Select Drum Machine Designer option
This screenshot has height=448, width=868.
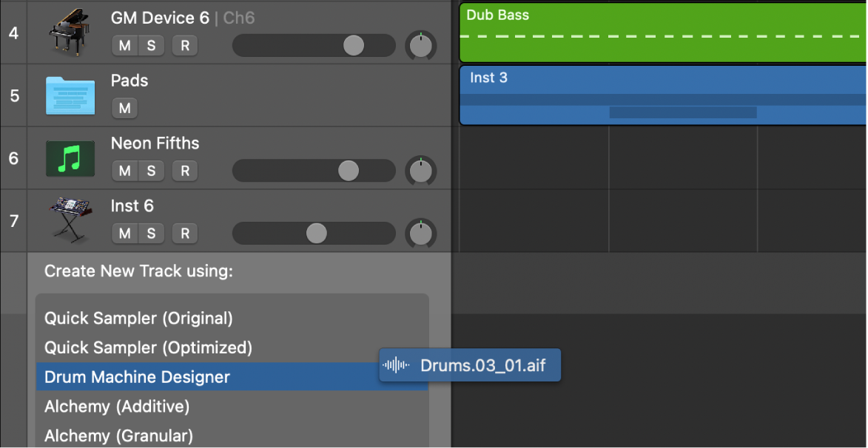pyautogui.click(x=137, y=377)
